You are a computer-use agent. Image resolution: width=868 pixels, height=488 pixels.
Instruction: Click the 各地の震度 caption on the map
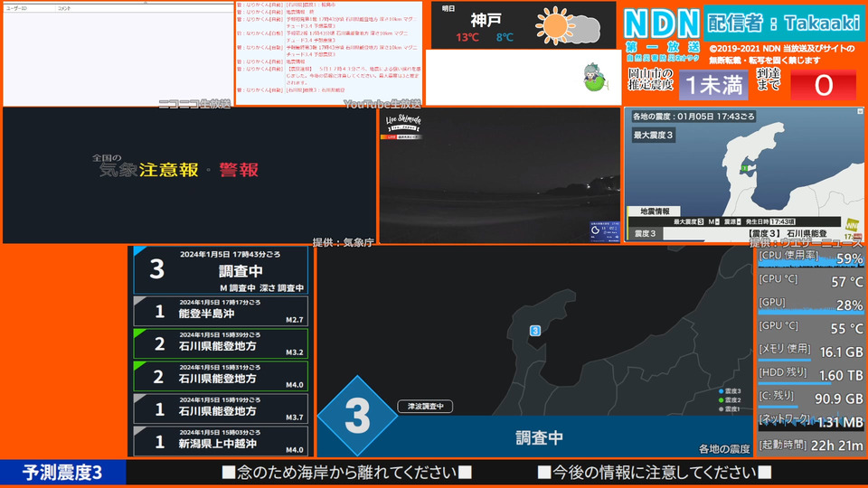724,449
